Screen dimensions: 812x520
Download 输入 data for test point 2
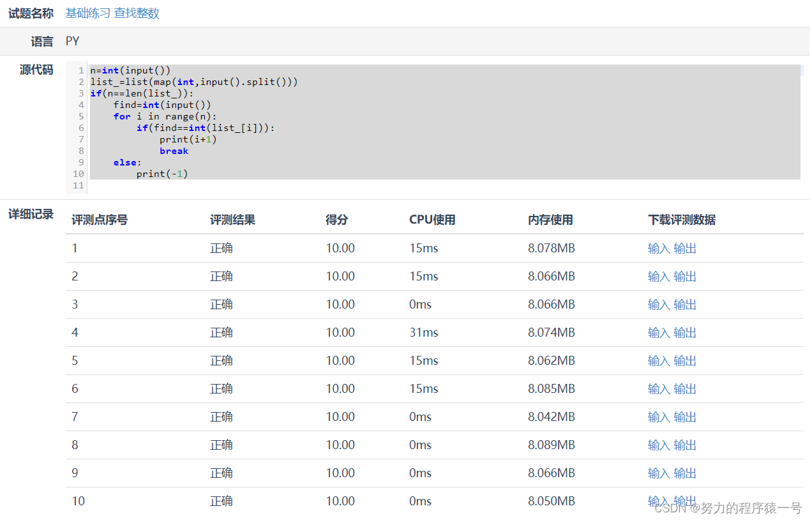pyautogui.click(x=659, y=277)
